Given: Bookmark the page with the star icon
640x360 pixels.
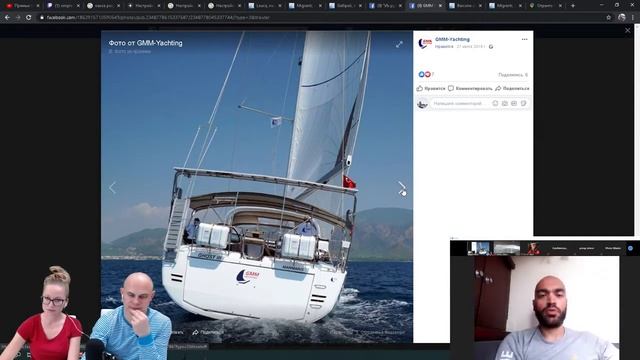Looking at the screenshot, I should [609, 18].
